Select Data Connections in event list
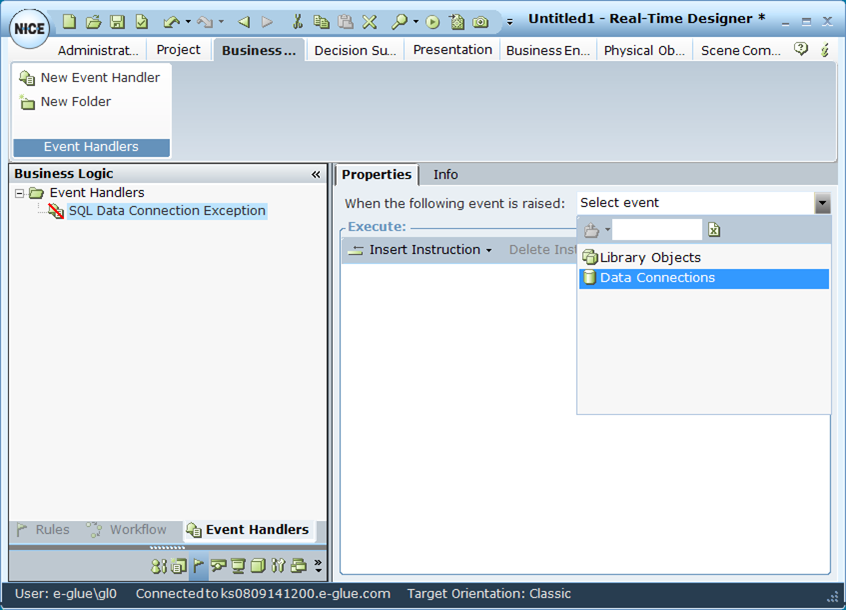 (x=657, y=278)
